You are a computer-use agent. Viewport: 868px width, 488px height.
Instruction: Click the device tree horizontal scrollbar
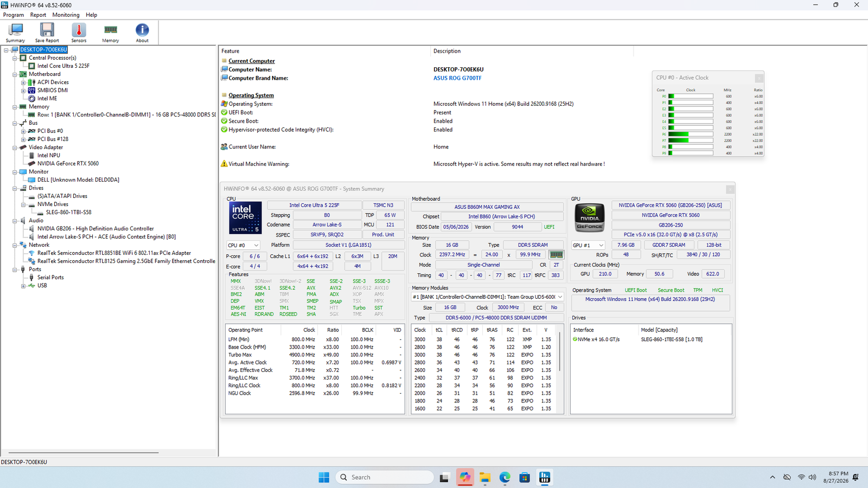click(x=84, y=452)
